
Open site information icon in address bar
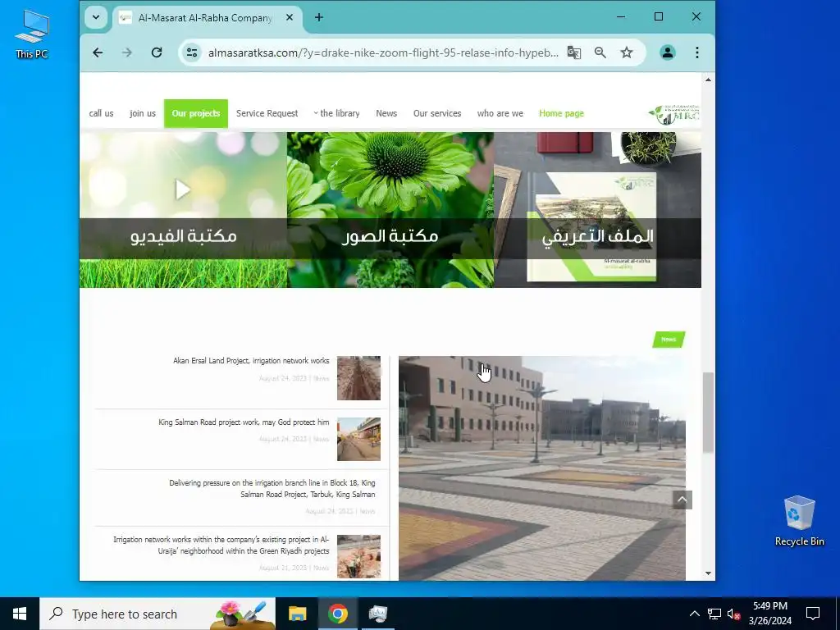192,52
